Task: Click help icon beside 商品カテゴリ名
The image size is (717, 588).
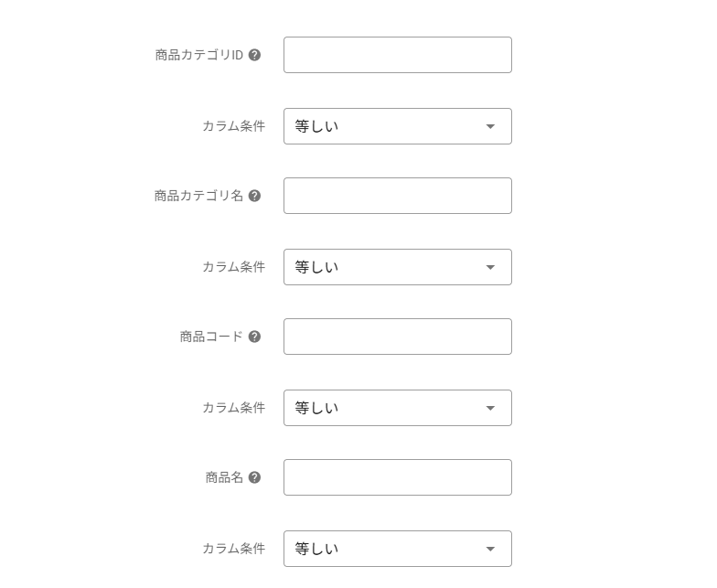Action: [x=254, y=196]
